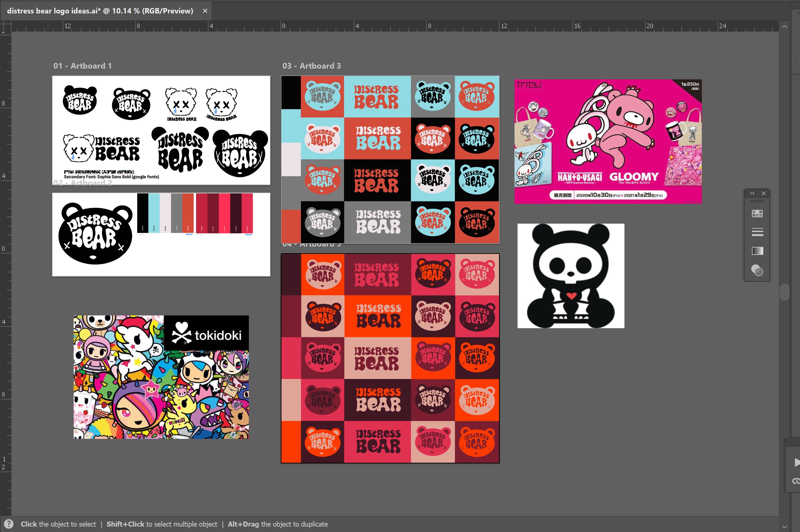Expand the collapsed floating panel dock
The width and height of the screenshot is (800, 532).
click(x=752, y=193)
